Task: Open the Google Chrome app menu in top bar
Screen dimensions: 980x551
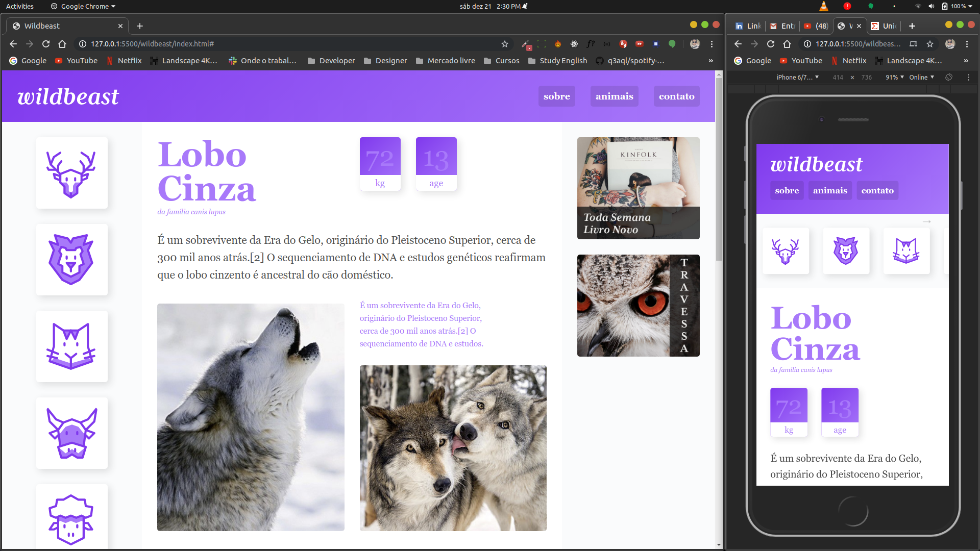Action: tap(83, 6)
